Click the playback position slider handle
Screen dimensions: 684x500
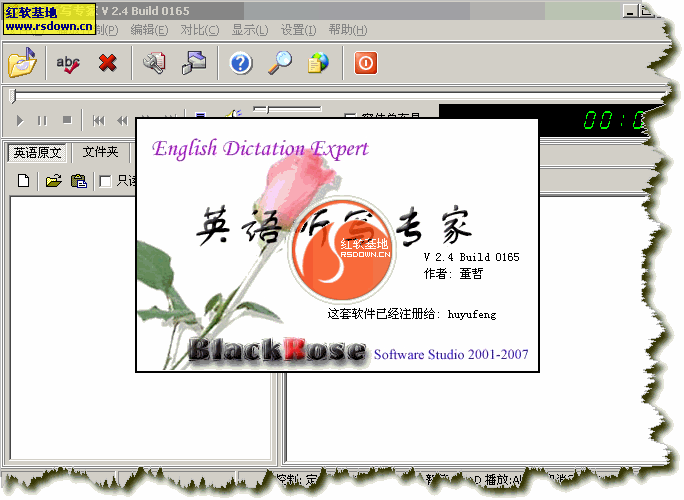click(12, 96)
